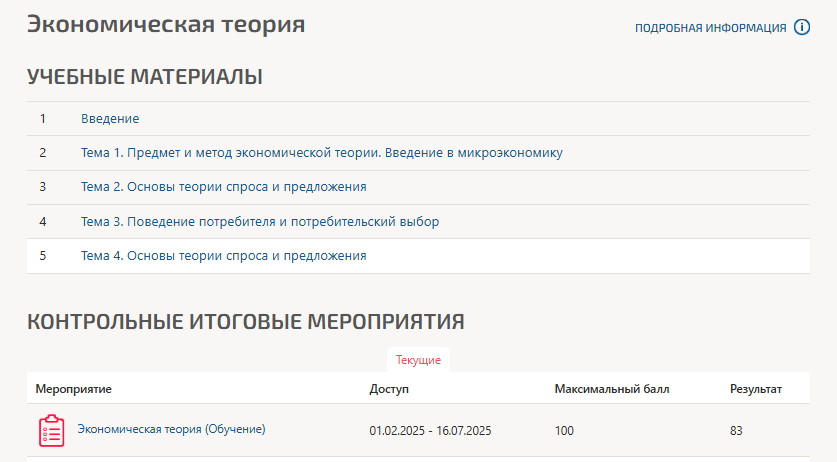The width and height of the screenshot is (837, 462).
Task: Open the Подробная информация link
Action: pyautogui.click(x=710, y=28)
